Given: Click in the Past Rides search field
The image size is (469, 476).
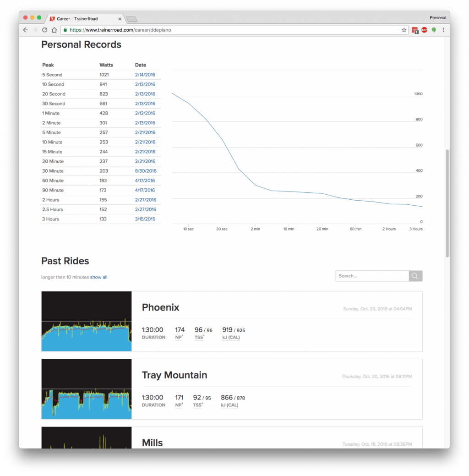Looking at the screenshot, I should pos(371,276).
